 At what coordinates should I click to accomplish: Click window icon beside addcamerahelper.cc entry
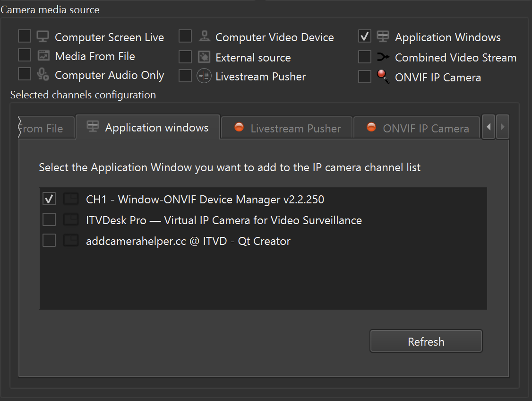(71, 240)
